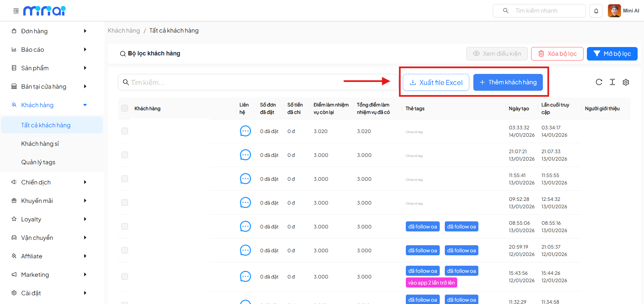Check the first customer row checkbox
This screenshot has height=304, width=644.
coord(125,131)
